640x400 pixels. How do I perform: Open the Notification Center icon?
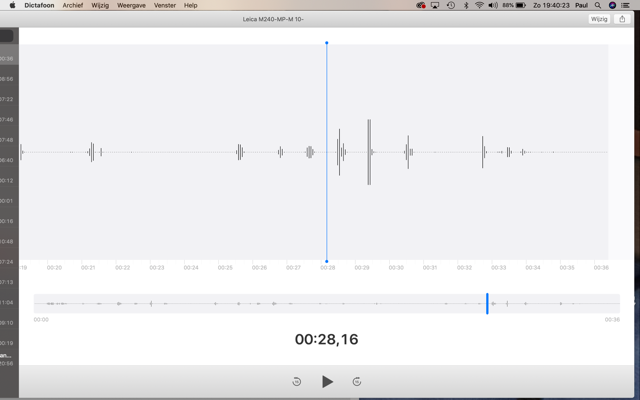click(627, 5)
